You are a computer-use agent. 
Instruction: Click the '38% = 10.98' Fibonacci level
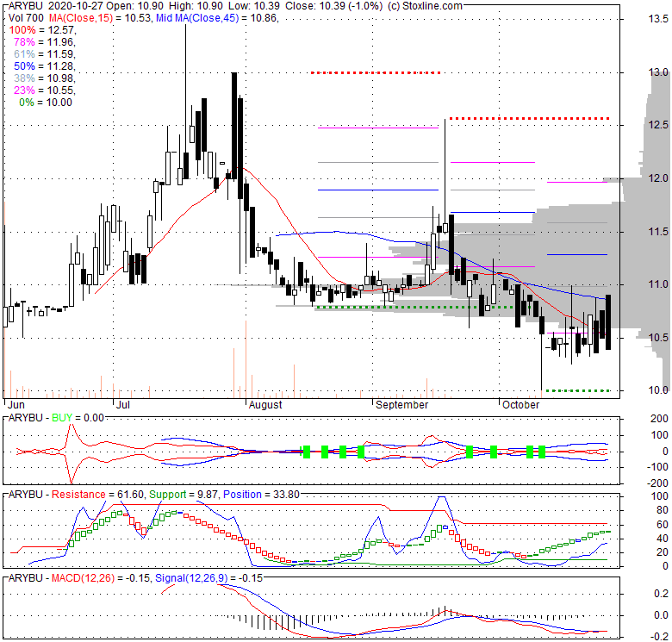(x=45, y=78)
